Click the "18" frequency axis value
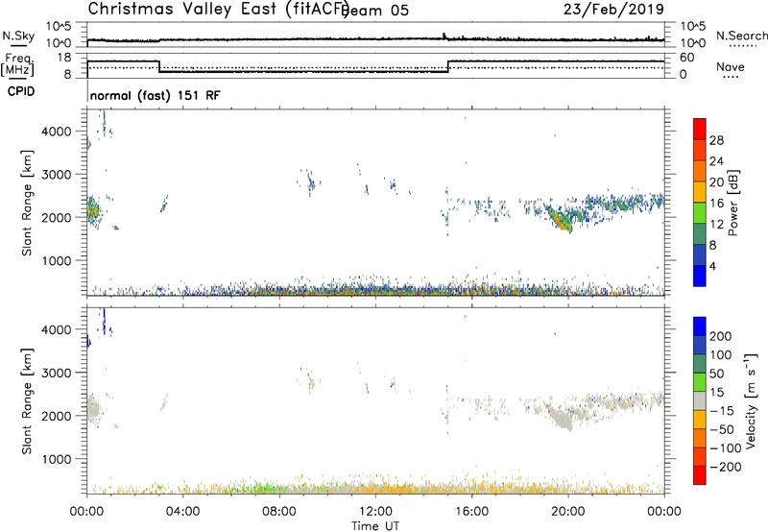 [64, 58]
